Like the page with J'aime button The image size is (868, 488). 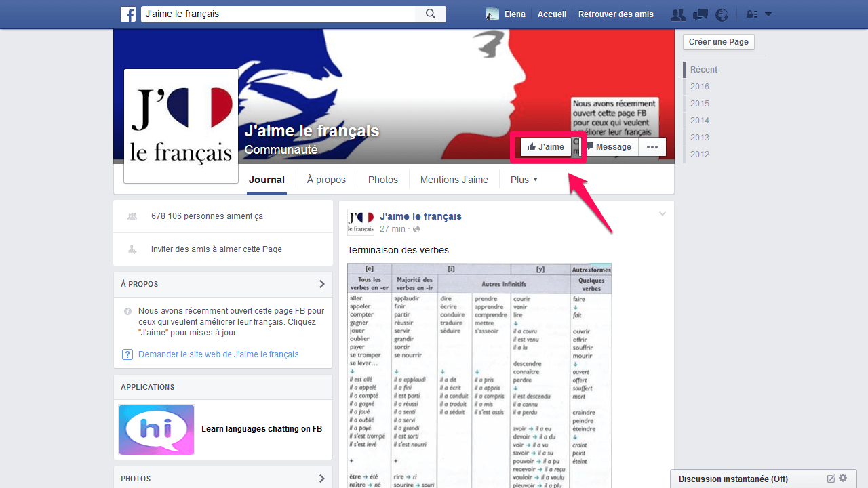click(x=546, y=147)
